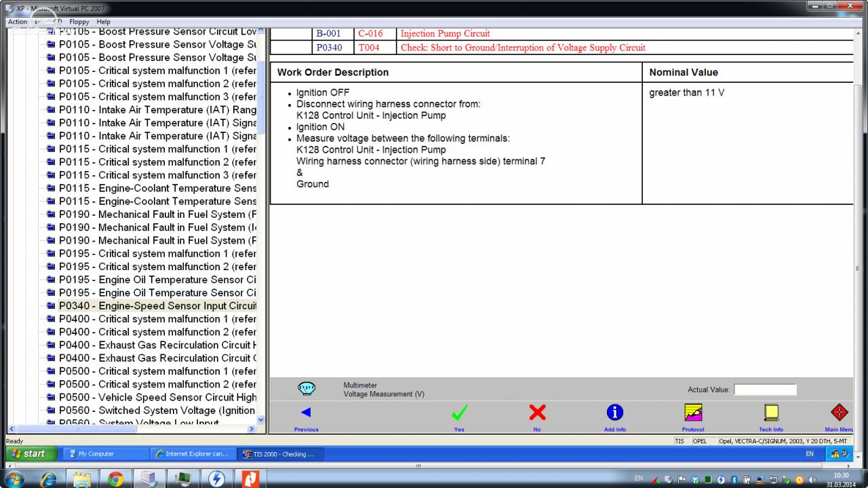Switch to My Computer taskbar button
Screen dimensions: 868x488
[106, 454]
